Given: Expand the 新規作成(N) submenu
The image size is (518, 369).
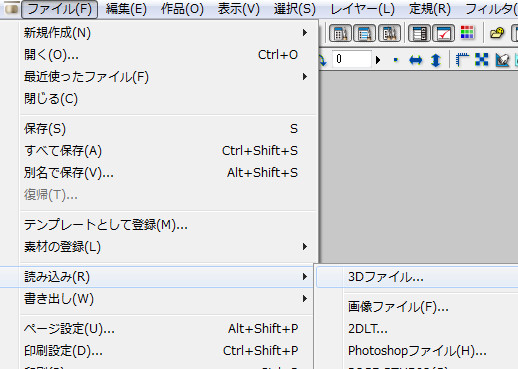Looking at the screenshot, I should [x=166, y=33].
